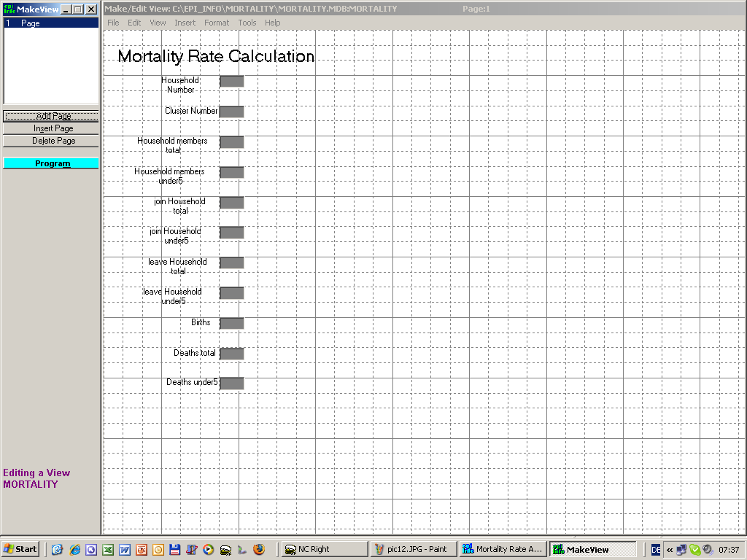Click the floppy disk quick launch icon
Image resolution: width=747 pixels, height=560 pixels.
(174, 550)
